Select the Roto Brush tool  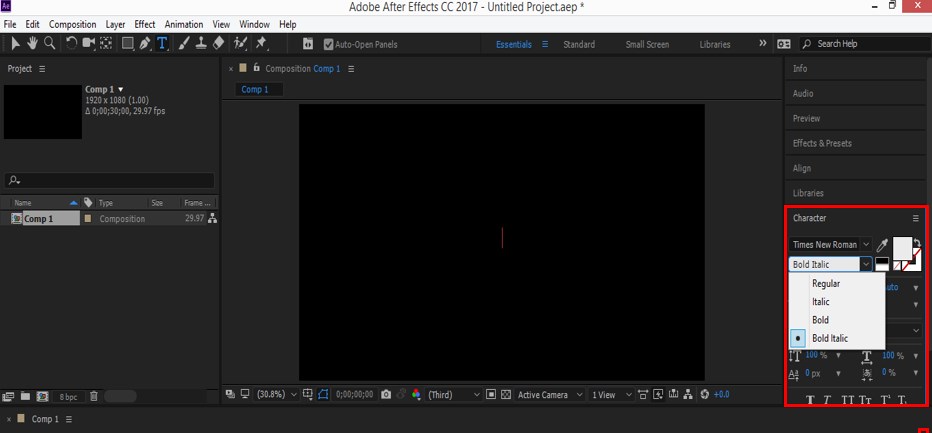240,43
